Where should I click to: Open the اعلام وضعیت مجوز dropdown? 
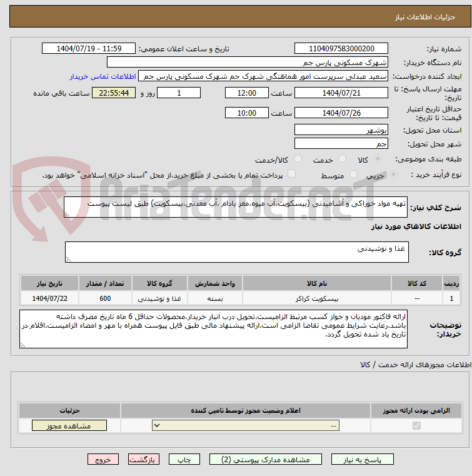246,425
